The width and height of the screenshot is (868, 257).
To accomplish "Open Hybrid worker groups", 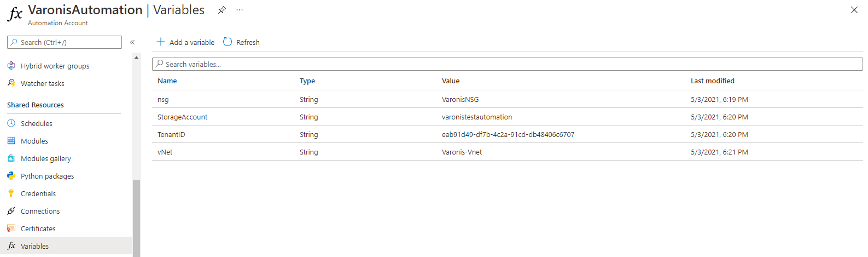I will (x=55, y=66).
